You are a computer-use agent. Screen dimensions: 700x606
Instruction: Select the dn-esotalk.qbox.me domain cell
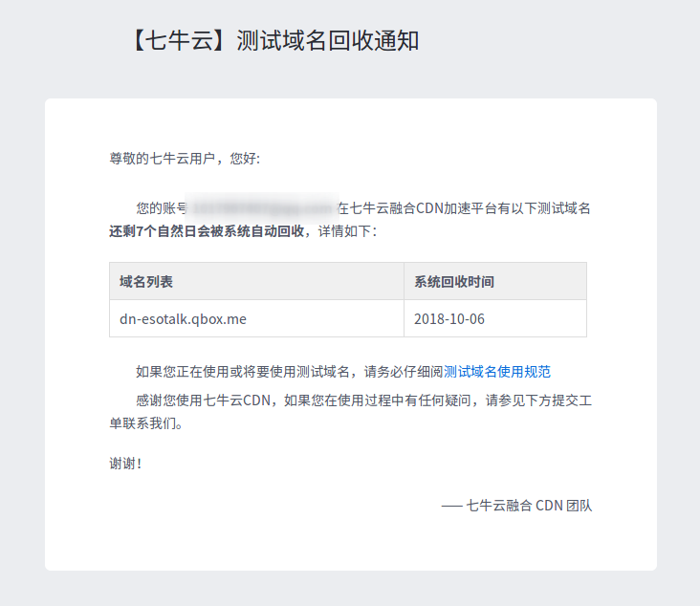tap(256, 318)
